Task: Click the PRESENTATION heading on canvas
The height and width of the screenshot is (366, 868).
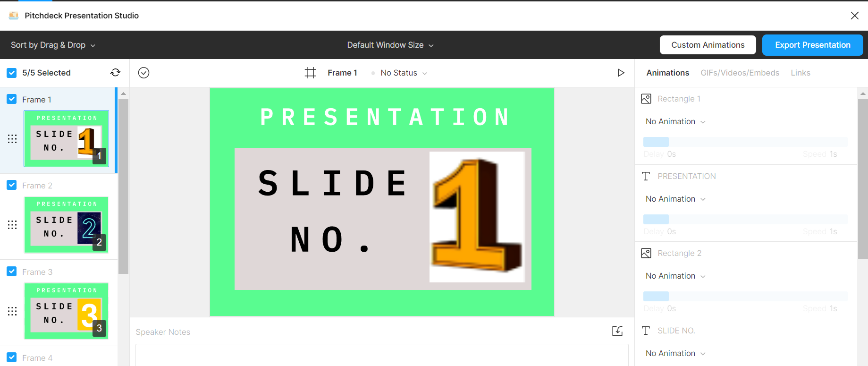Action: pyautogui.click(x=385, y=117)
